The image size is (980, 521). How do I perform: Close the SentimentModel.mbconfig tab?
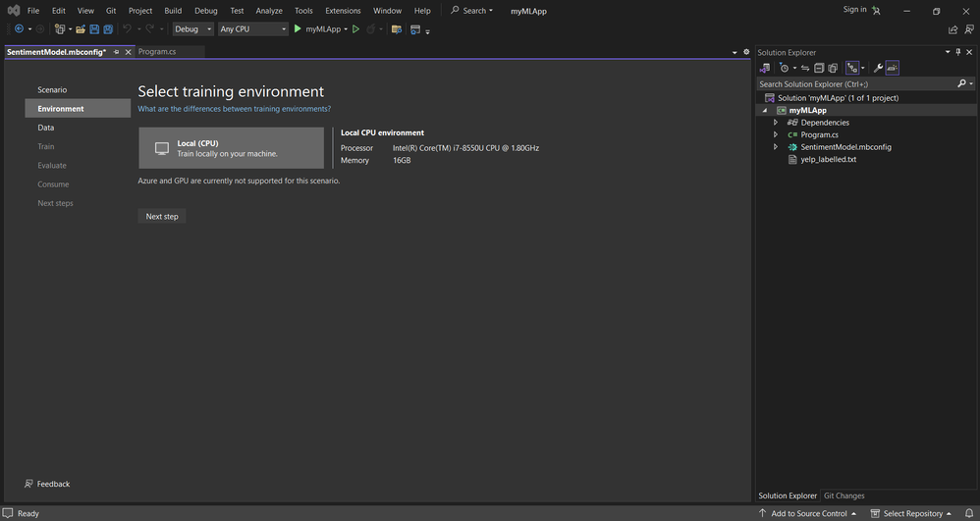128,52
